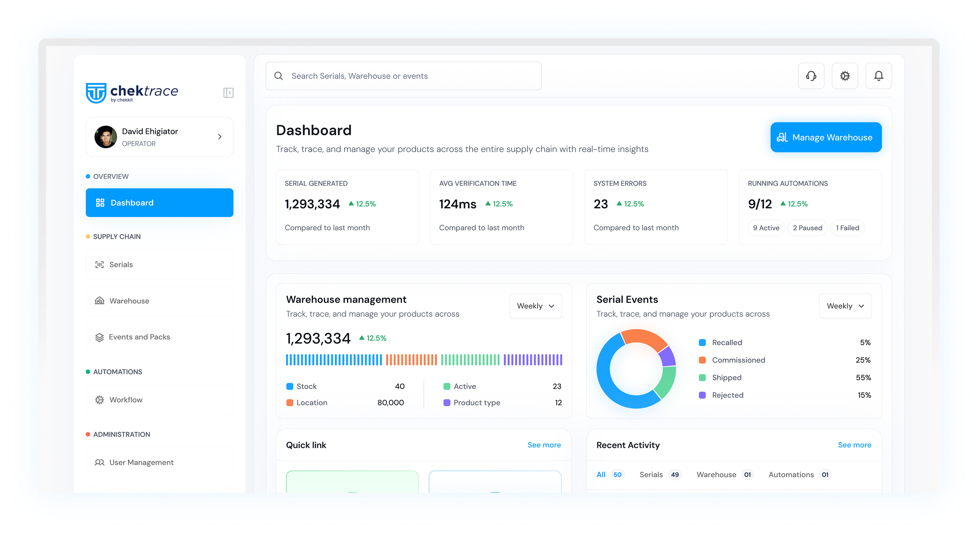Open settings via the gear icon
Screen dimensions: 980x533
[844, 76]
